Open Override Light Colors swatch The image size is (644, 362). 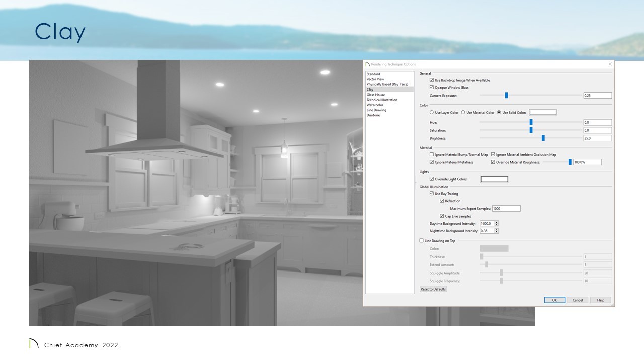tap(495, 179)
